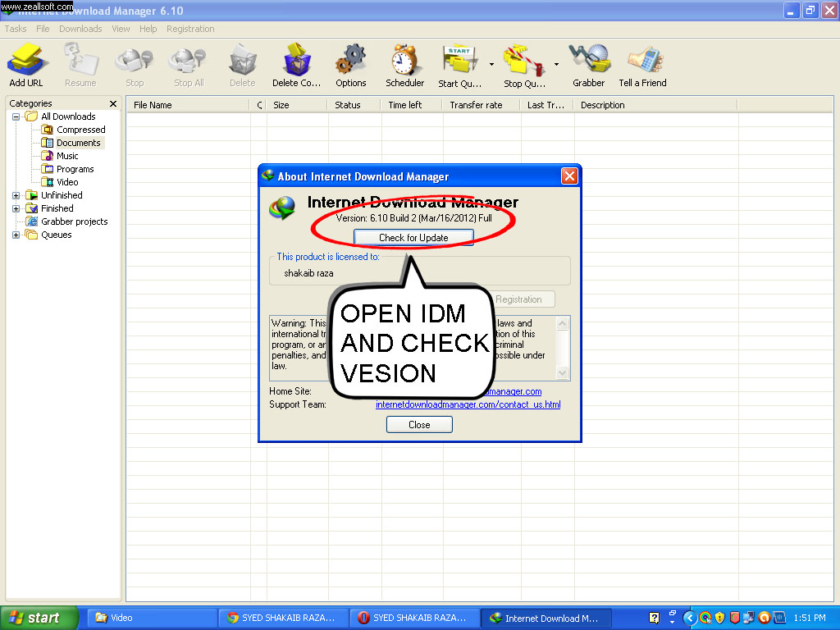Click the Windows Start button
Image resolution: width=840 pixels, height=630 pixels.
coord(39,618)
